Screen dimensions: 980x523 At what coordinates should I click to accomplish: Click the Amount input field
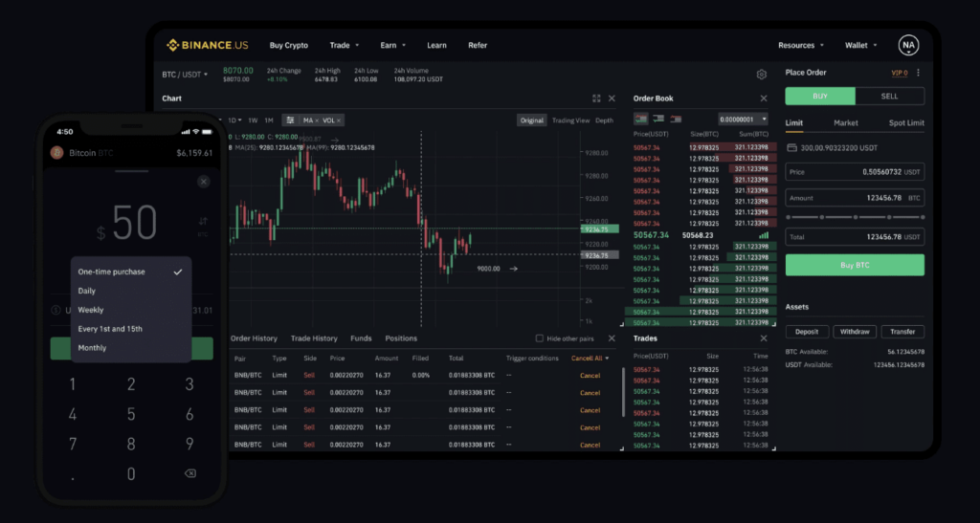pos(855,199)
